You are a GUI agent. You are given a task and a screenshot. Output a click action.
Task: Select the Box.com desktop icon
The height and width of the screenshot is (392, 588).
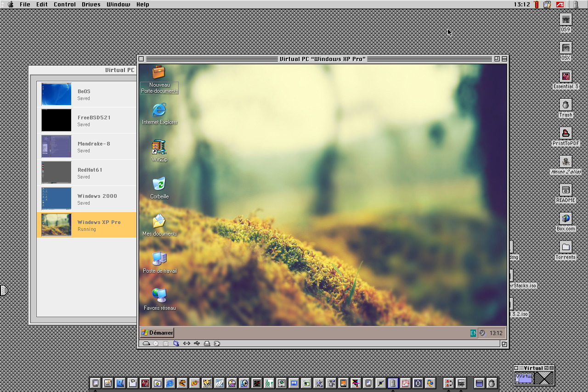pyautogui.click(x=565, y=222)
